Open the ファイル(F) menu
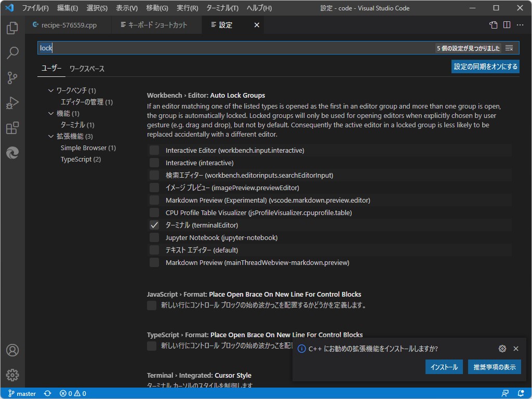 [35, 8]
